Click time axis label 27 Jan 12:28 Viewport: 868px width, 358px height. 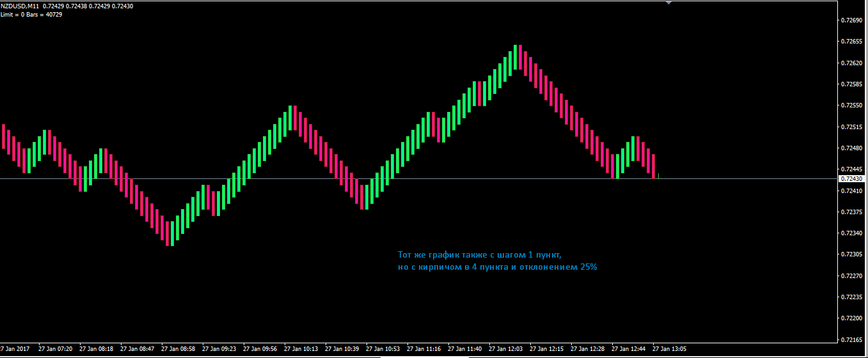click(587, 349)
